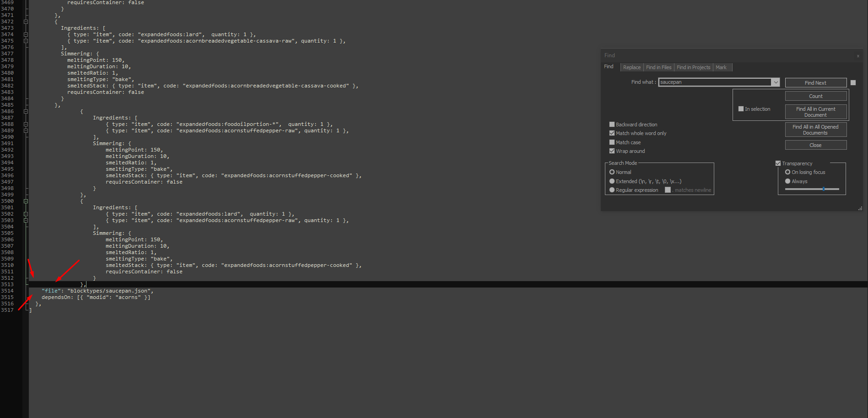The height and width of the screenshot is (418, 868).
Task: Uncheck Match whole word only
Action: (612, 133)
